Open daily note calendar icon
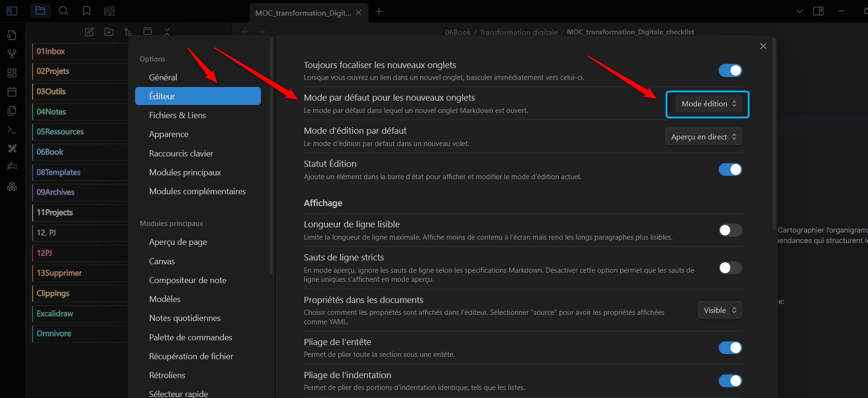 [12, 92]
